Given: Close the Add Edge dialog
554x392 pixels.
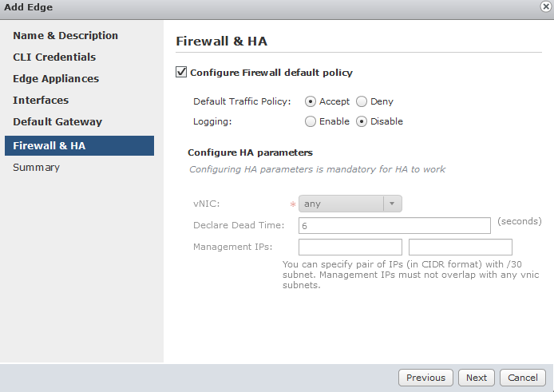Looking at the screenshot, I should tap(545, 6).
